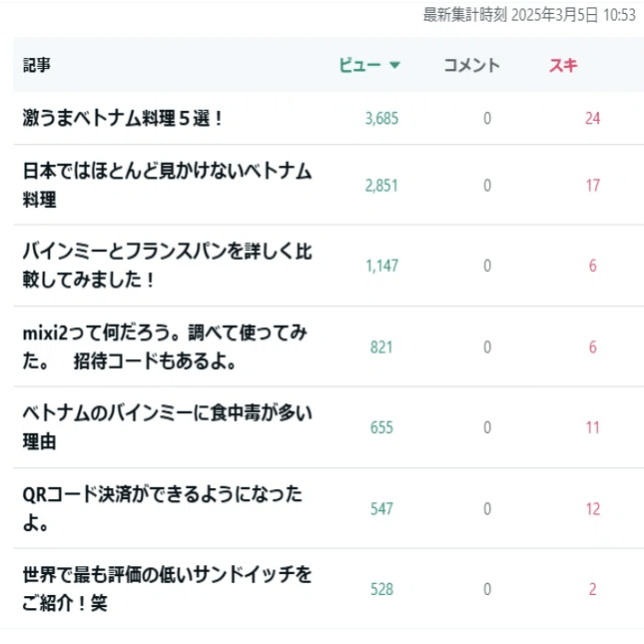Open the article 激うまベトナム料理５選！
This screenshot has height=644, width=644.
tap(123, 118)
